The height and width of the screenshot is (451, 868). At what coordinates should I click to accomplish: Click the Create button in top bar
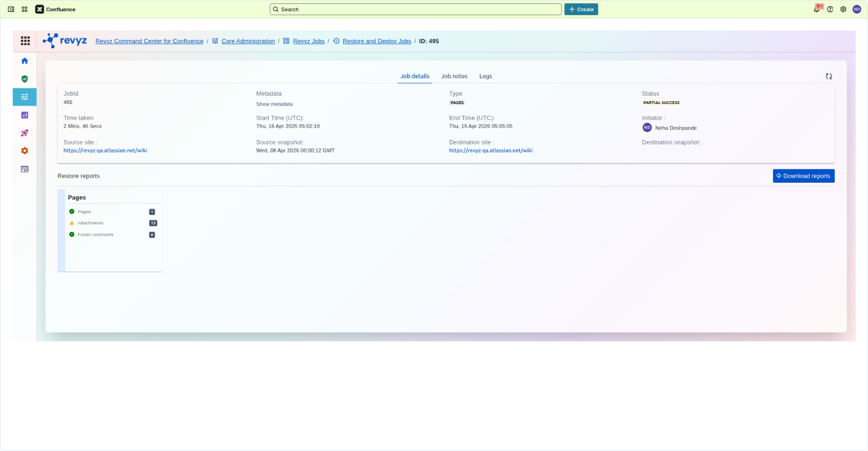(x=581, y=10)
